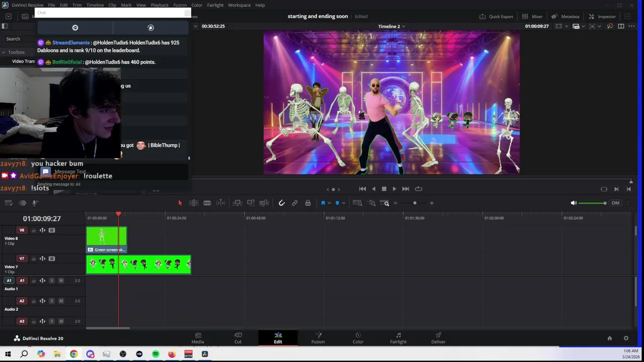Open marker color dropdown arrow

pos(343,203)
